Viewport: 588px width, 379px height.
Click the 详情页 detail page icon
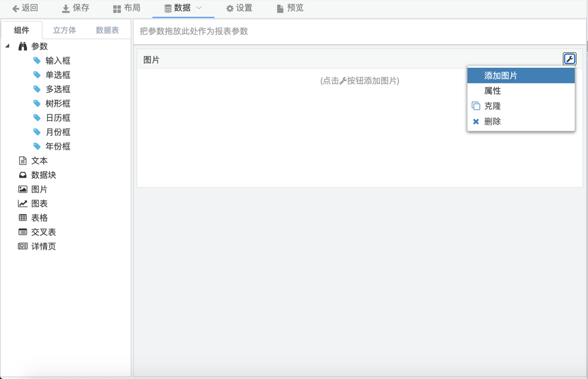23,247
